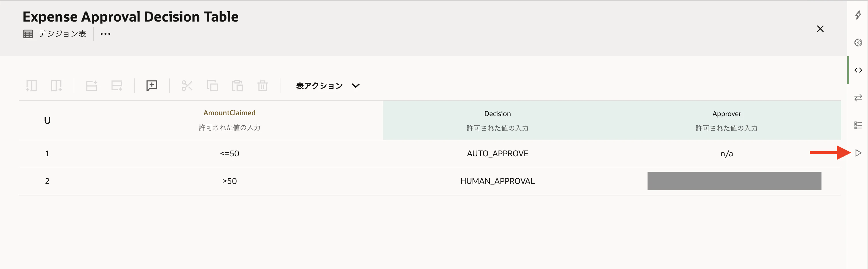Close the decision table panel
The height and width of the screenshot is (269, 868).
click(820, 29)
